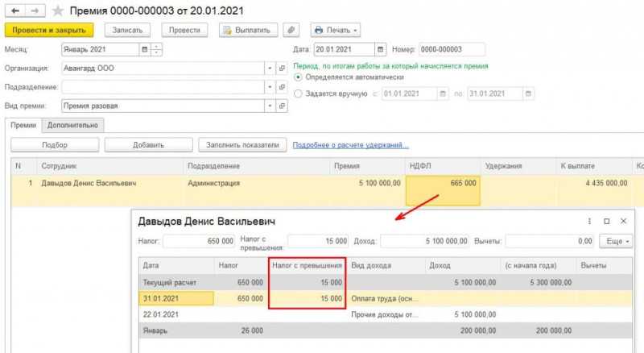Expand the Организация dropdown list
Screen dimensions: 644x353
click(270, 69)
